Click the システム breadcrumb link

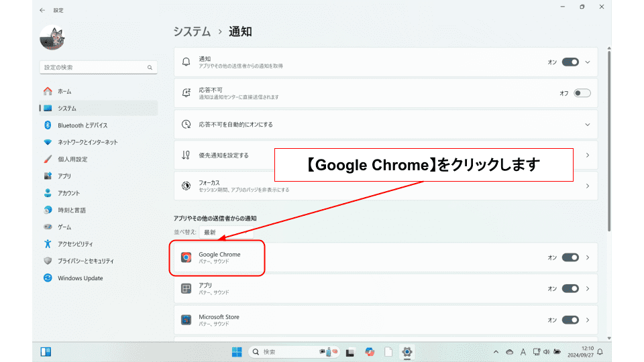[x=191, y=32]
